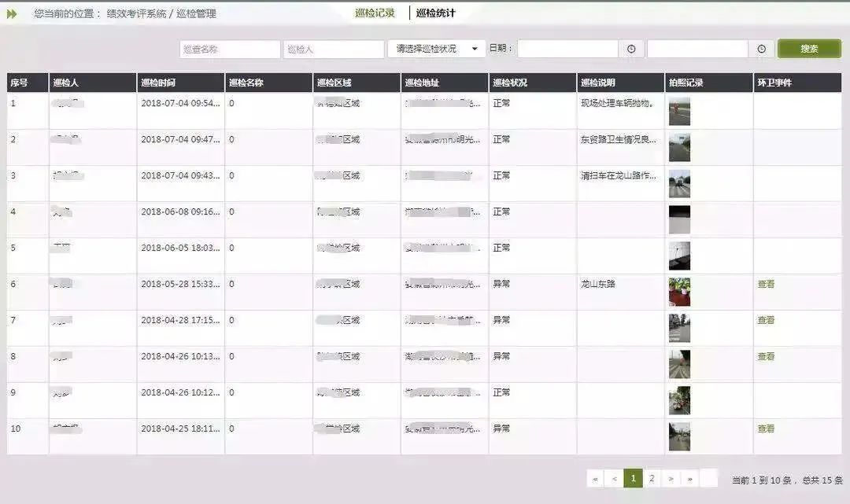Click the double-arrow icon beside the breadcrumb
The width and height of the screenshot is (850, 504).
(x=11, y=13)
